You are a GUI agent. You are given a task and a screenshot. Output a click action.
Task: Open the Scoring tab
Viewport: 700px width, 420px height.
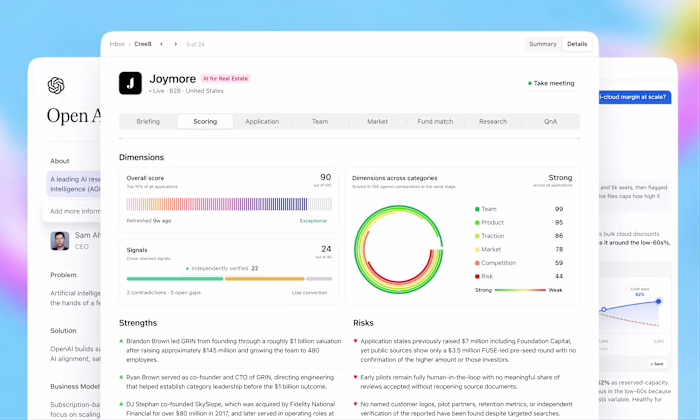[205, 121]
